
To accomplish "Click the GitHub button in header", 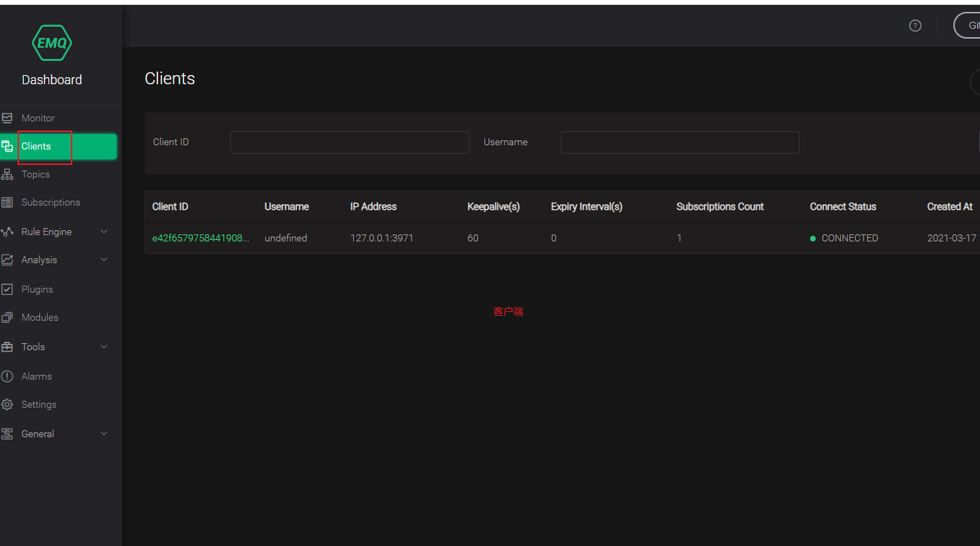I will (967, 25).
